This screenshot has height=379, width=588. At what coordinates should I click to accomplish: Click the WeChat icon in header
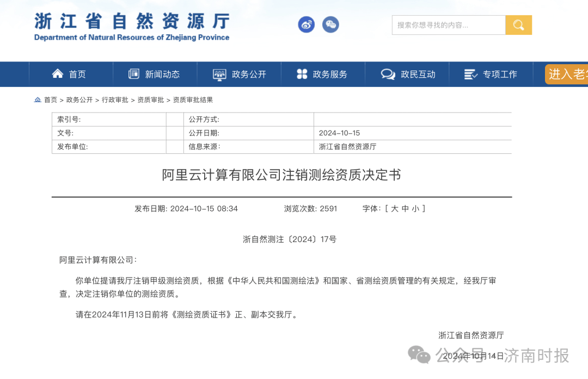click(330, 24)
